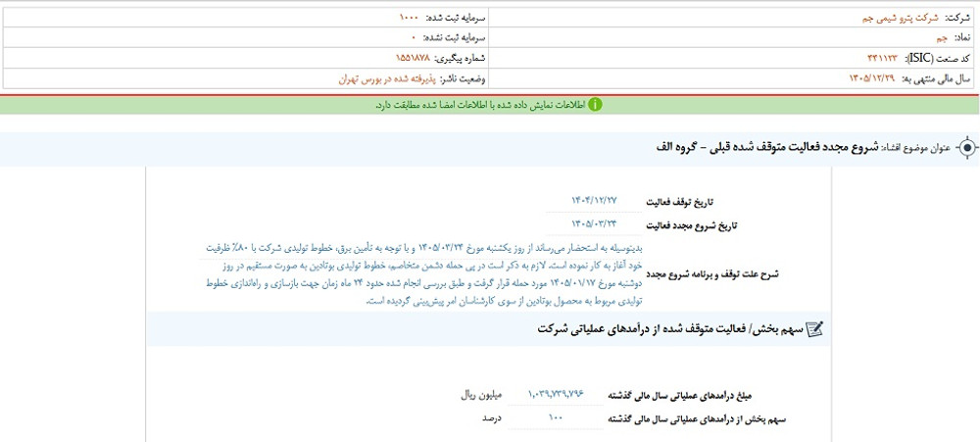Click the unit label درصد
Screen dimensions: 980x442
[x=491, y=420]
